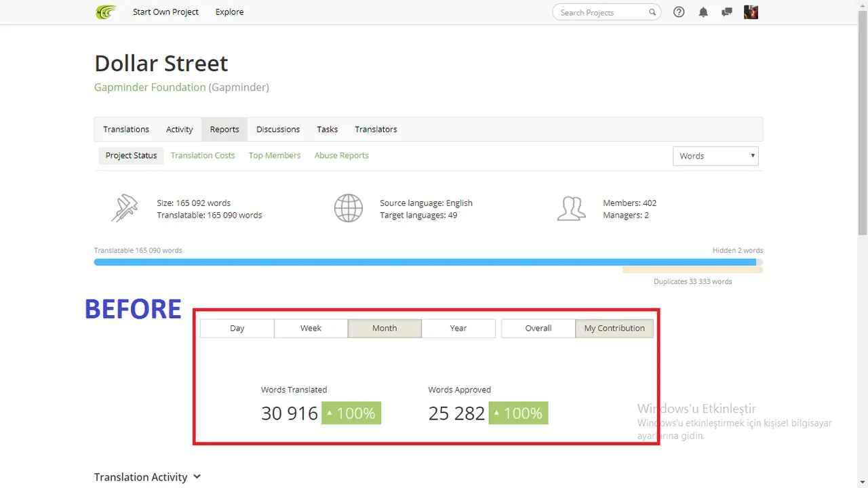This screenshot has height=488, width=868.
Task: Open Start Own Project
Action: (x=165, y=12)
